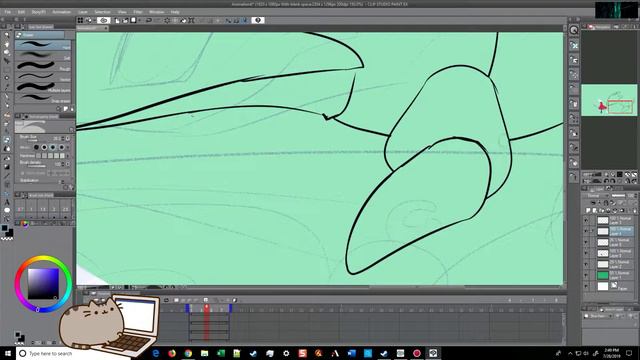Open Brush density dynamics settings button

pyautogui.click(x=68, y=164)
